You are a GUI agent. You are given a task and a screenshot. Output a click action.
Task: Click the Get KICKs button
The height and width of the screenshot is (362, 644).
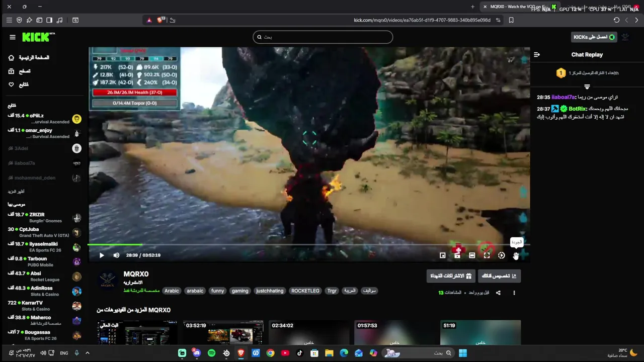pos(594,37)
